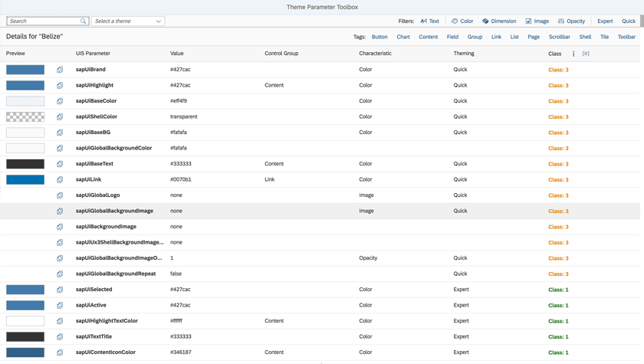644x364 pixels.
Task: Filter by the Chart tag
Action: [403, 37]
